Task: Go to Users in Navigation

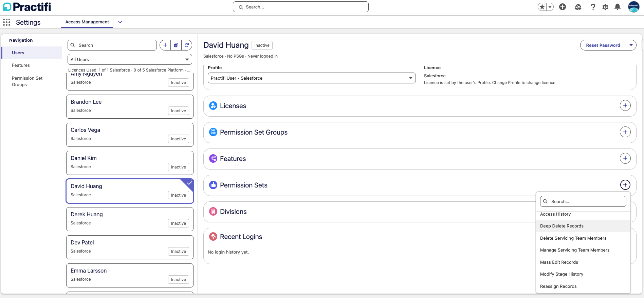Action: coord(32,53)
